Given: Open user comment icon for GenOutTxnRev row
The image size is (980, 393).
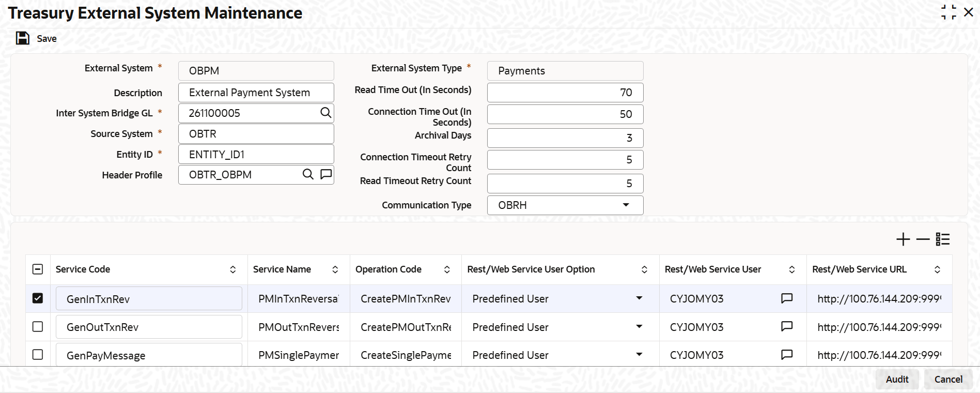Looking at the screenshot, I should tap(787, 327).
